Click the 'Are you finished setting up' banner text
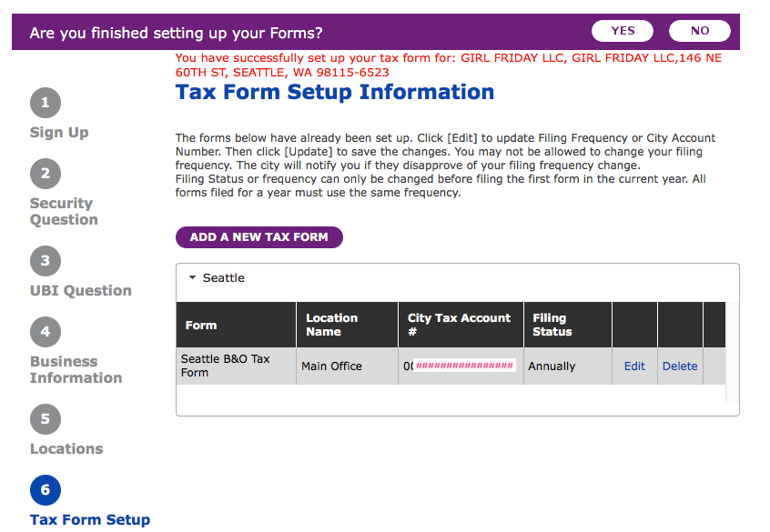 (x=176, y=33)
